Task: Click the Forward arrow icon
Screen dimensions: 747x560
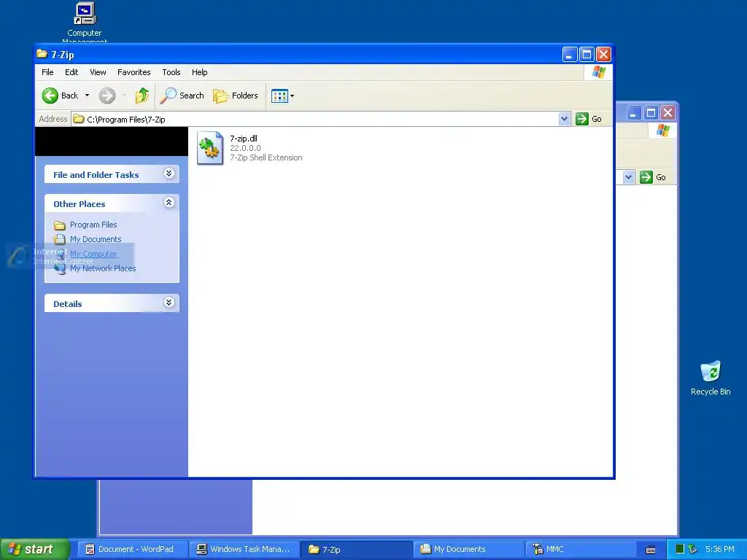Action: coord(107,96)
